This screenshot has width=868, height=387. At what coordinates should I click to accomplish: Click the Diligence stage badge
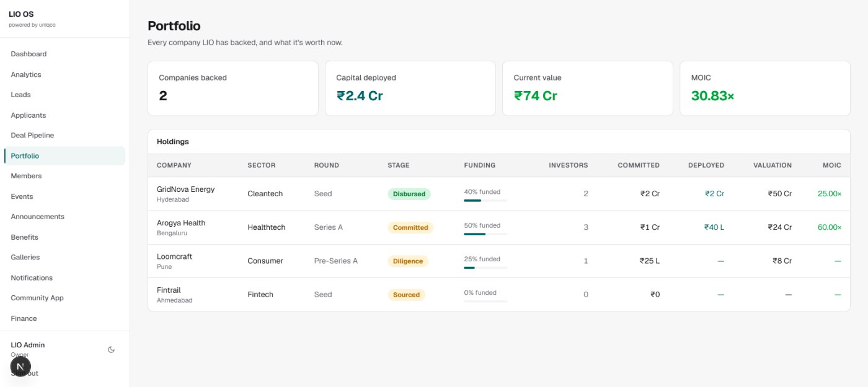(408, 261)
